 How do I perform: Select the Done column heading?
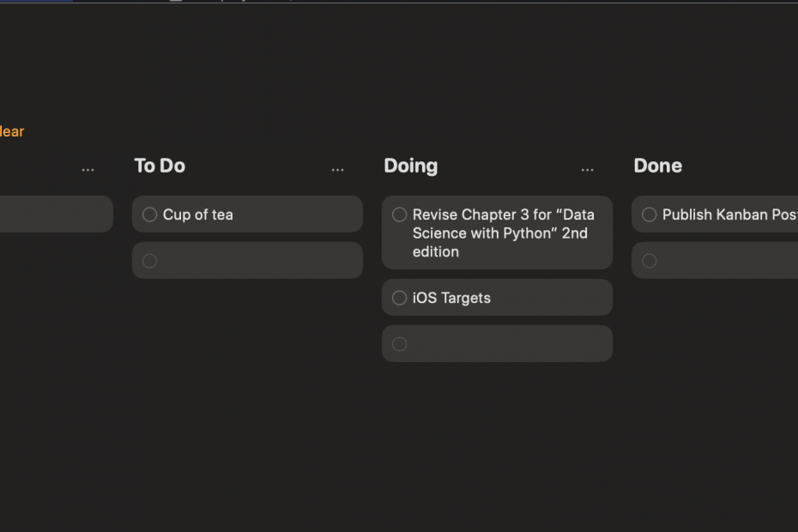click(657, 166)
